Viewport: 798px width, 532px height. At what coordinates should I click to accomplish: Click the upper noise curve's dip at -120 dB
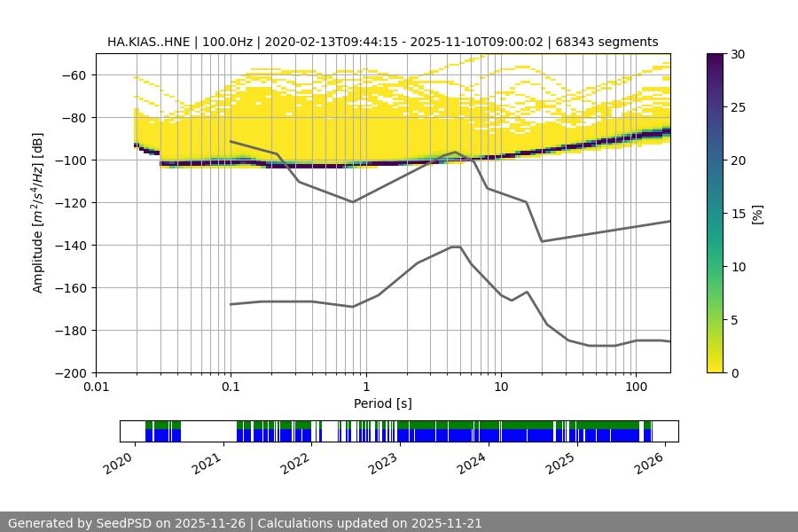353,201
